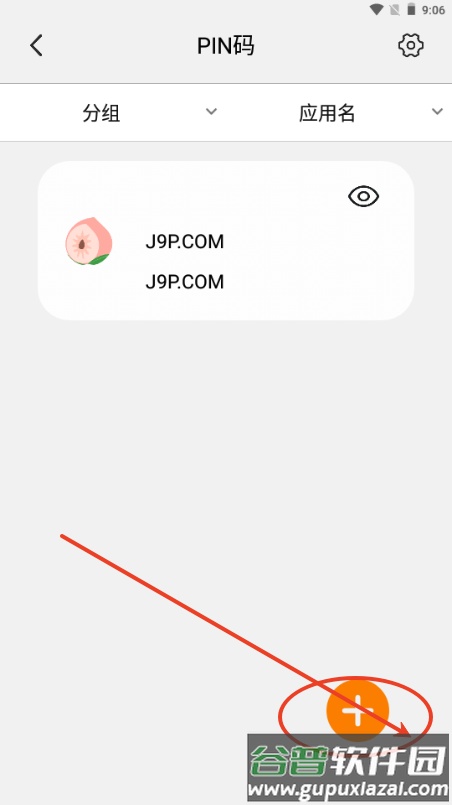Select first J9P.COM entry name
The height and width of the screenshot is (805, 452).
point(184,241)
